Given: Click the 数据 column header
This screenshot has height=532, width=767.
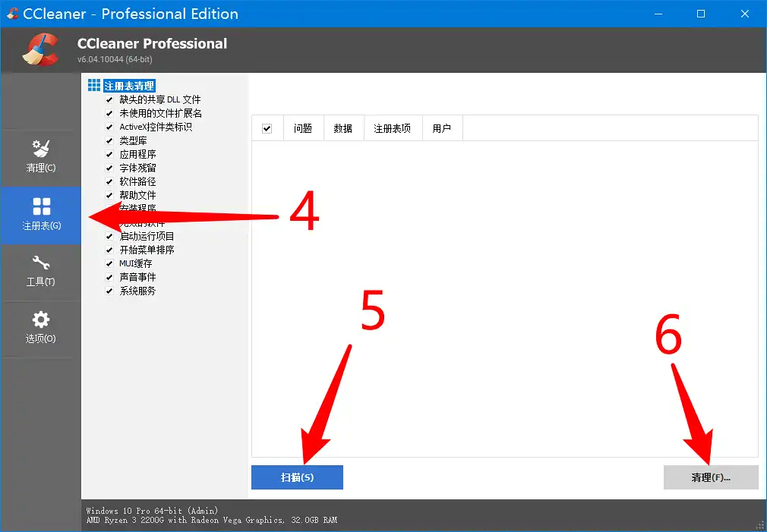Looking at the screenshot, I should tap(343, 128).
